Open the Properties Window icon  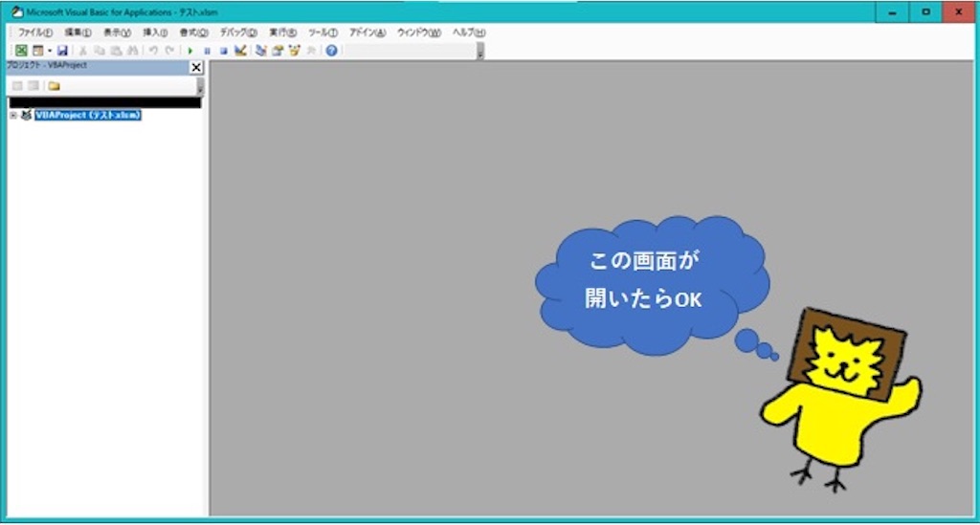tap(278, 51)
